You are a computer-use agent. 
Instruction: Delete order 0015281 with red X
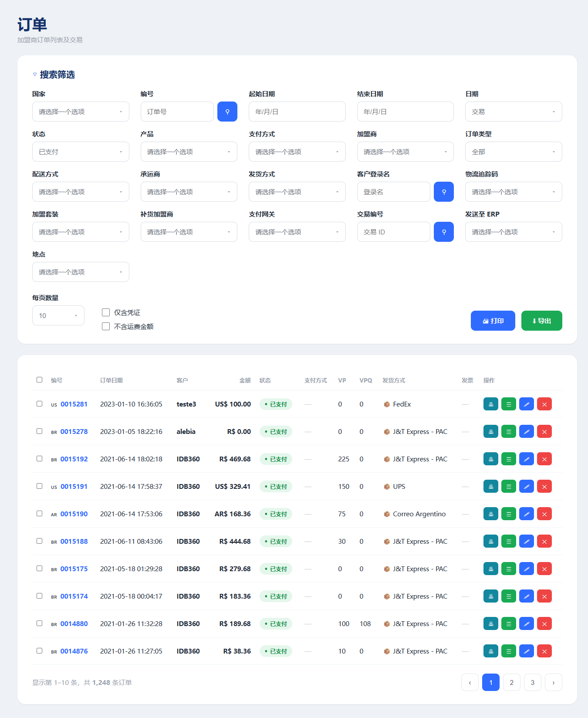tap(544, 404)
